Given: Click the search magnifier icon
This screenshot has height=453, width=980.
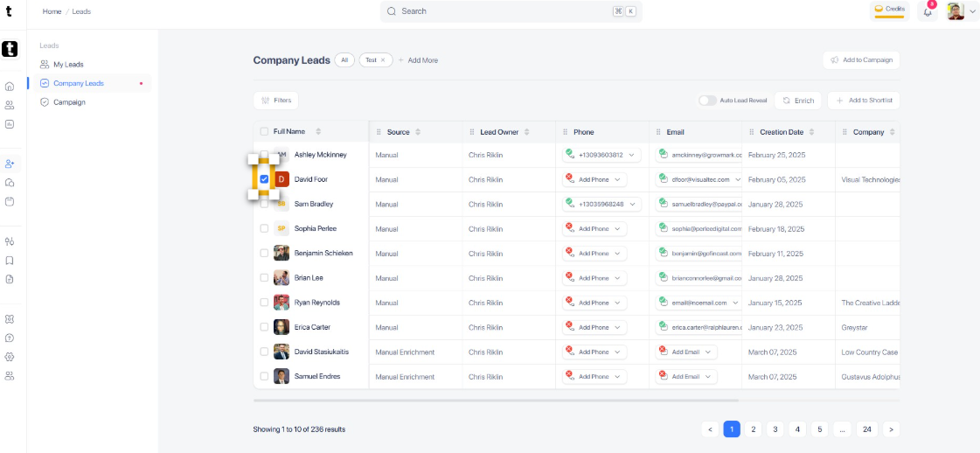Looking at the screenshot, I should (392, 11).
